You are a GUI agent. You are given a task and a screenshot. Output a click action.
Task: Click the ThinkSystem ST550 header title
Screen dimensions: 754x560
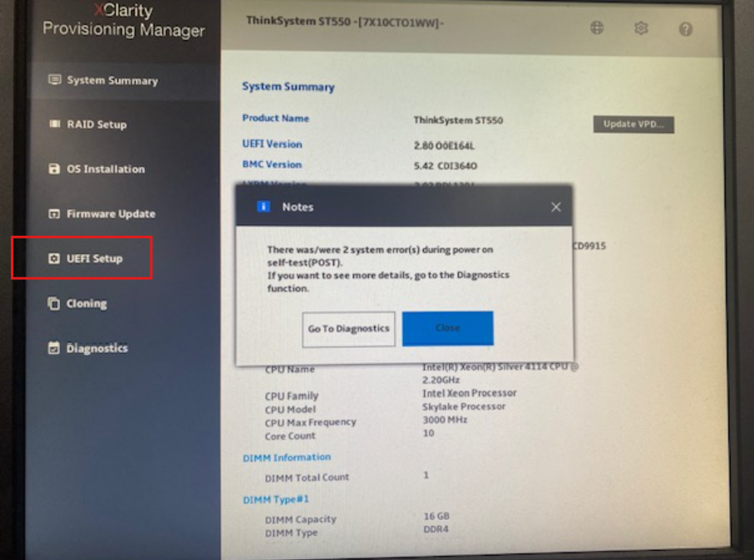[x=345, y=22]
